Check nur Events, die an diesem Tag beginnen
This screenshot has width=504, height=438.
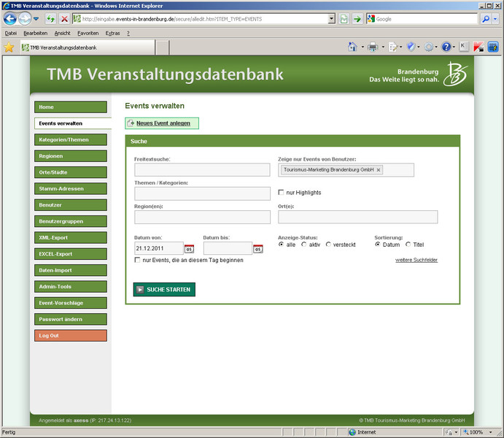(137, 260)
